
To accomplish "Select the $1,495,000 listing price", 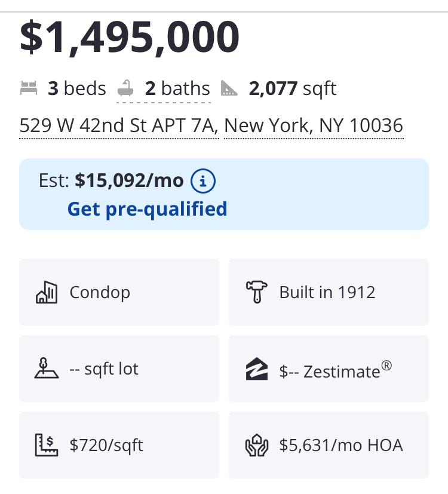I will click(130, 38).
